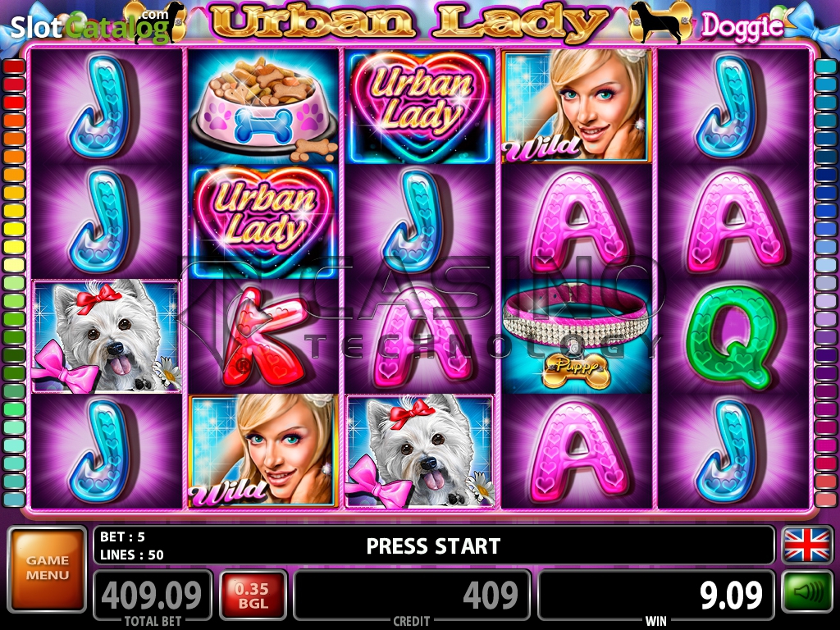Click the white dog symbol on first reel
The height and width of the screenshot is (630, 840).
(107, 336)
